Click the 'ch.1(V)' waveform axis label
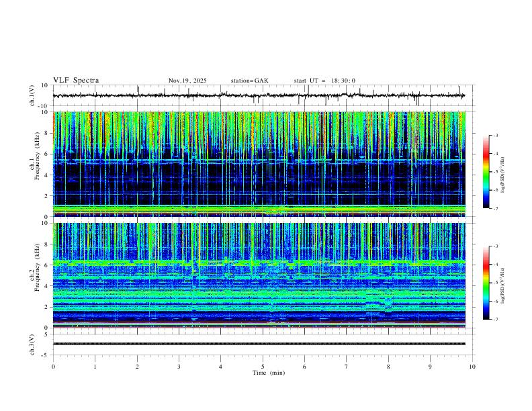The image size is (532, 411). pos(32,95)
